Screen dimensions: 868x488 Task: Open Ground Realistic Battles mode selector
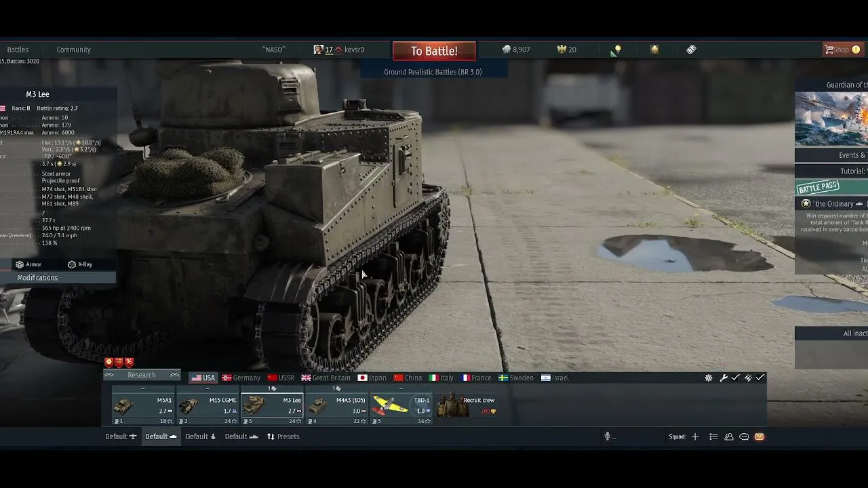tap(433, 72)
